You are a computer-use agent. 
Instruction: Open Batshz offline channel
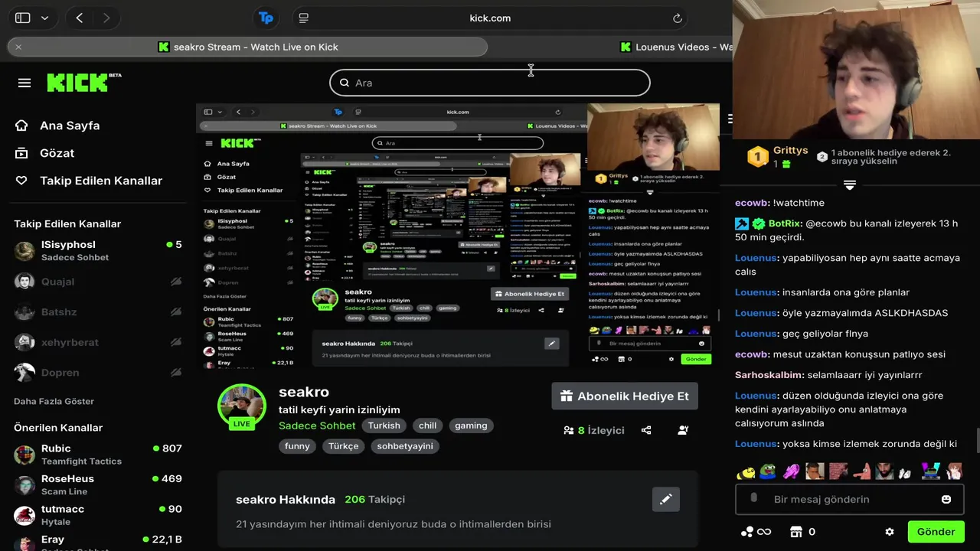[97, 312]
